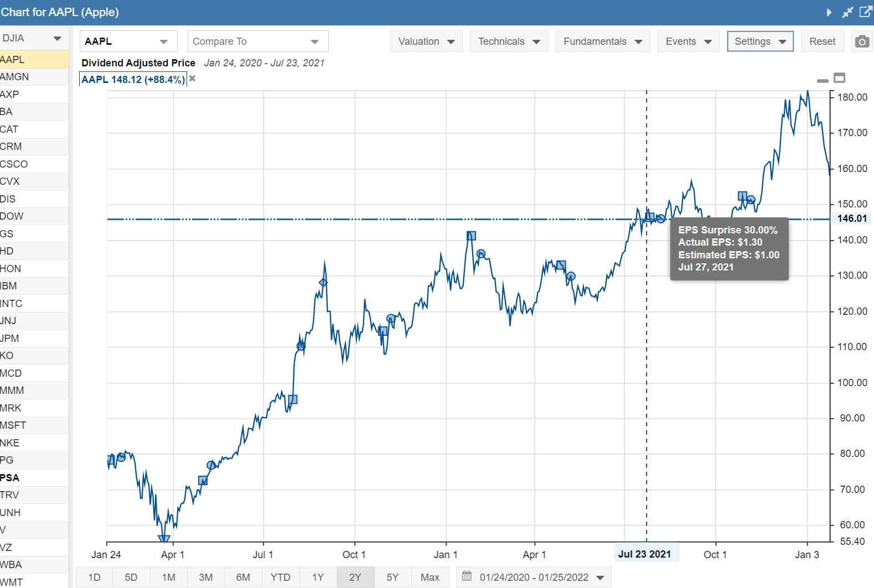The width and height of the screenshot is (874, 588).
Task: Minimize the chart panel using dash icon
Action: pos(823,80)
